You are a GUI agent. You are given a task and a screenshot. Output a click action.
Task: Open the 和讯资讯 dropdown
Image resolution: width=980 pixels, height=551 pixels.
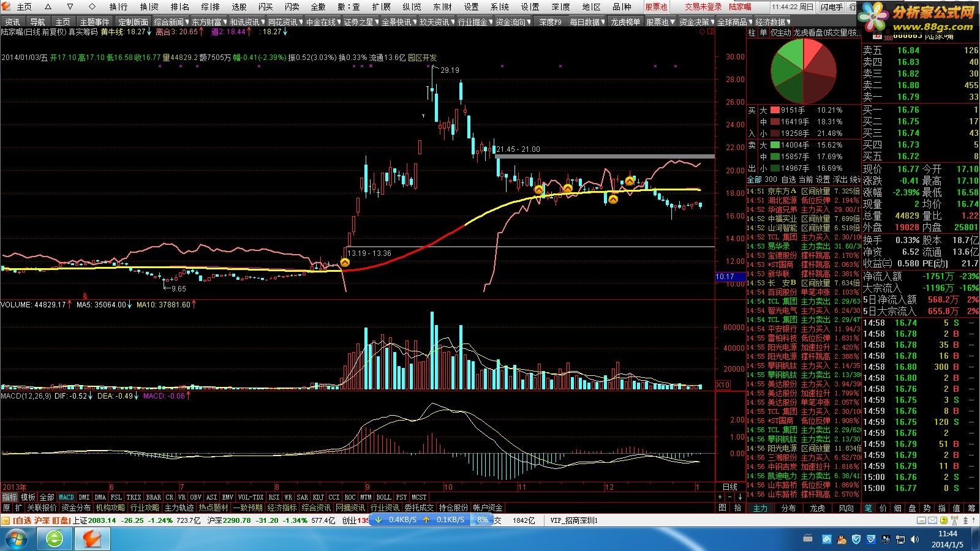coord(247,22)
